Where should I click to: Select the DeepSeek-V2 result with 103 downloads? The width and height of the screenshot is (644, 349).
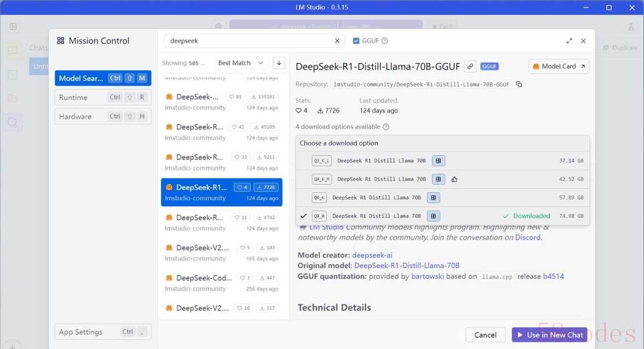click(x=222, y=252)
